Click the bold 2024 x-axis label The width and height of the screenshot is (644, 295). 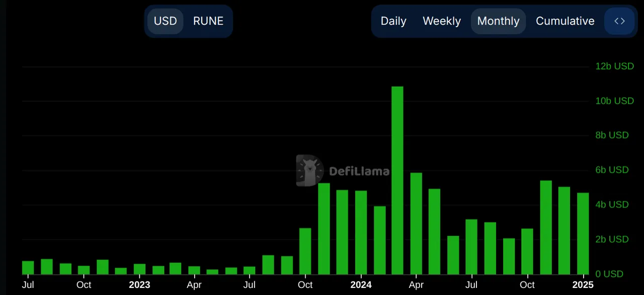click(361, 285)
